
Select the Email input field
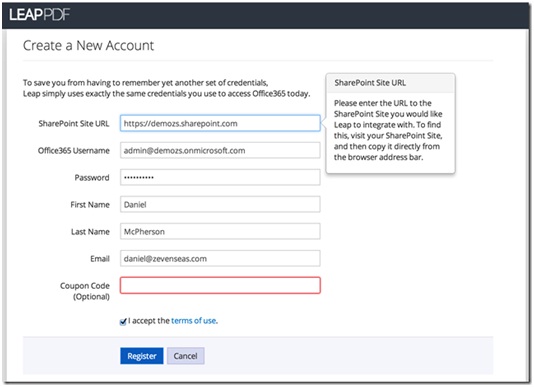click(x=220, y=259)
